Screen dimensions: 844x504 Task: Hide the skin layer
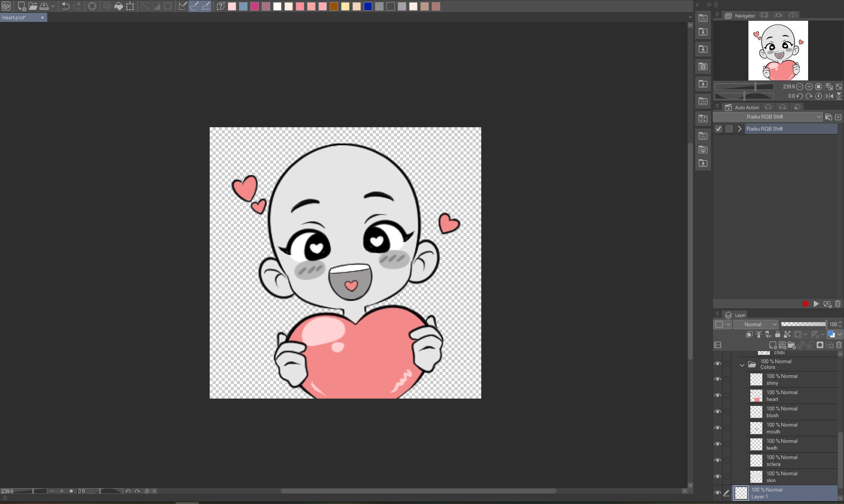(718, 476)
